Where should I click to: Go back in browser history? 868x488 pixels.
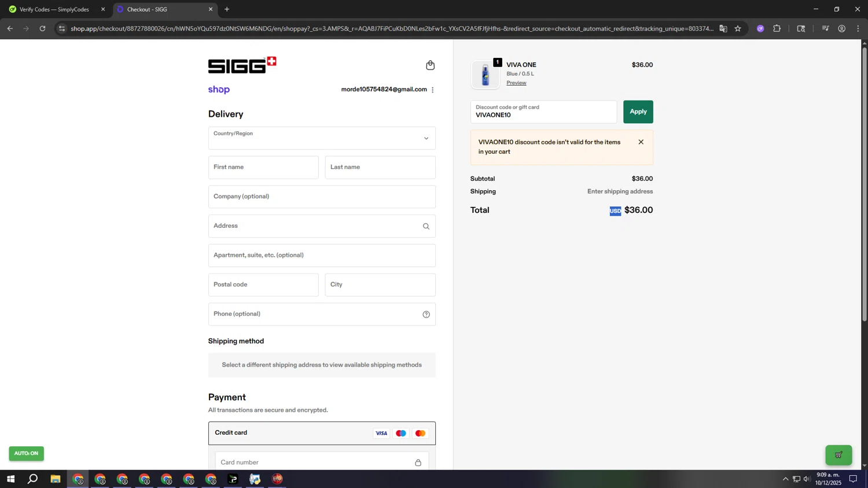tap(10, 28)
